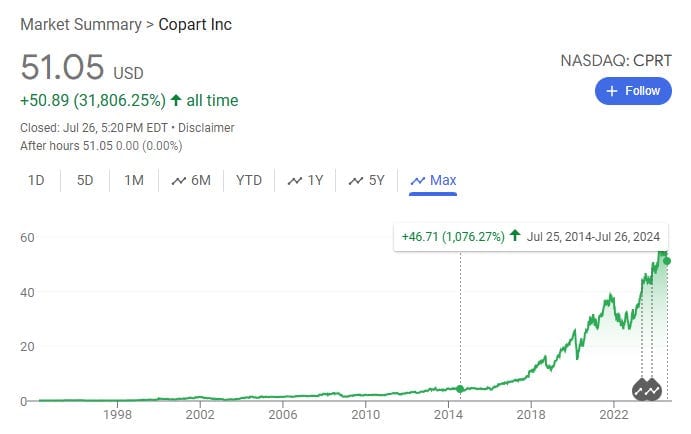This screenshot has width=691, height=434.
Task: Select the 5D time range tab
Action: click(x=85, y=181)
